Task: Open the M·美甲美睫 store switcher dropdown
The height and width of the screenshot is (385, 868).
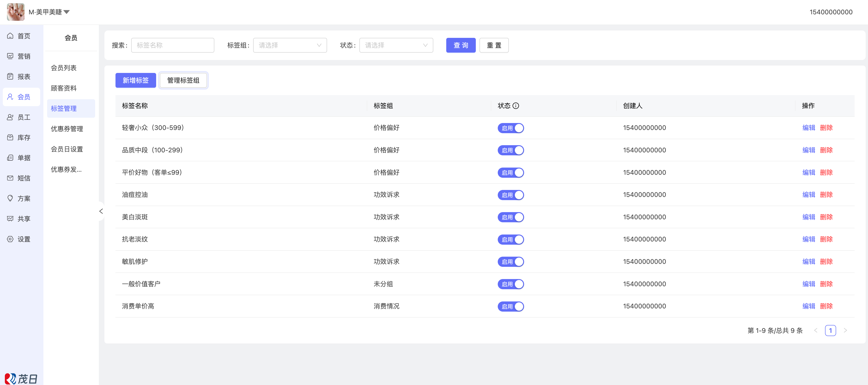Action: click(x=49, y=12)
